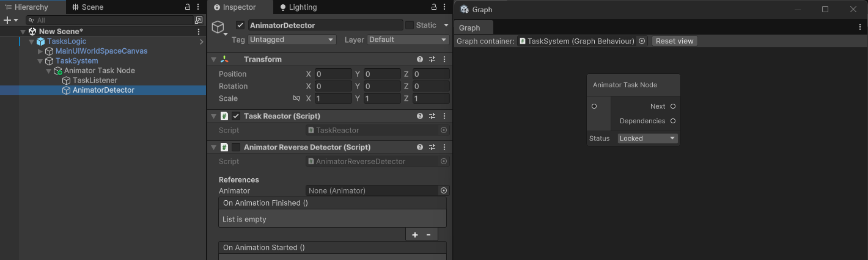This screenshot has width=868, height=260.
Task: Open Graph tab three-dot options menu
Action: point(860,27)
